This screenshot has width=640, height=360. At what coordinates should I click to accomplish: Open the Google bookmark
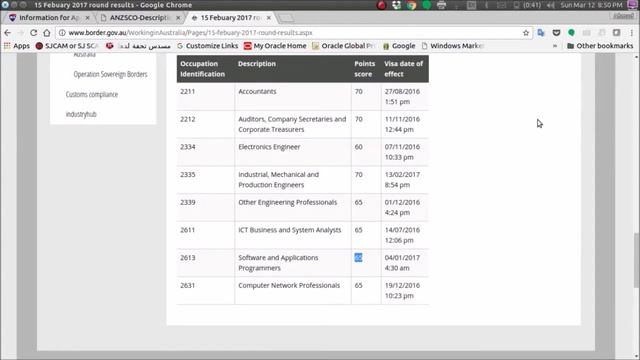[x=399, y=46]
